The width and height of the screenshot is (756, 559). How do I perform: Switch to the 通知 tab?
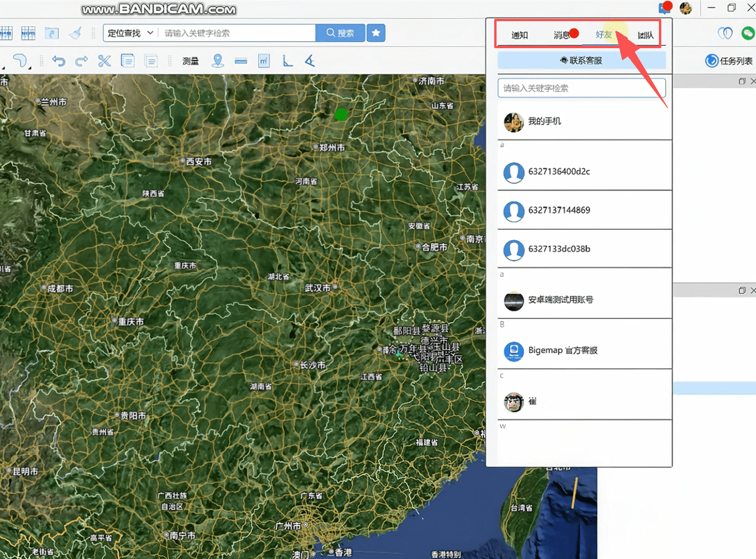pos(519,35)
